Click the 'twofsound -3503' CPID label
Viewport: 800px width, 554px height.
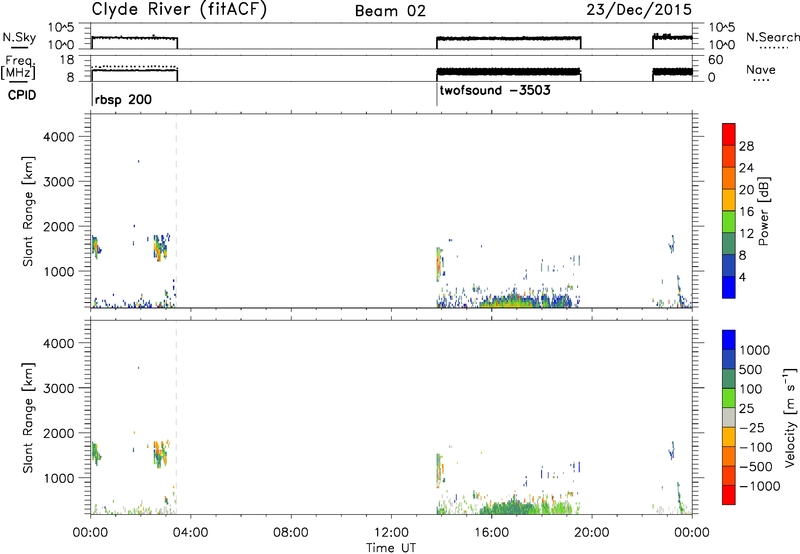(x=495, y=91)
